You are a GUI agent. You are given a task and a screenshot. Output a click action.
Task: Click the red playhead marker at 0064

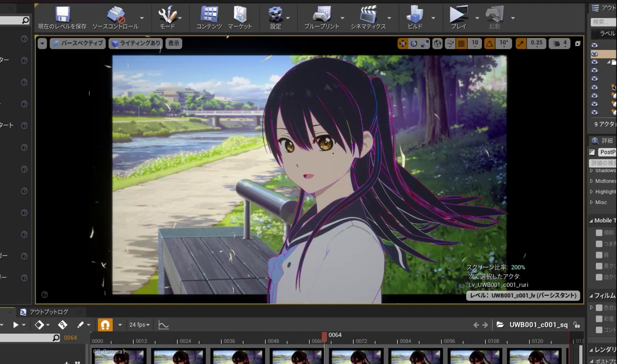324,337
